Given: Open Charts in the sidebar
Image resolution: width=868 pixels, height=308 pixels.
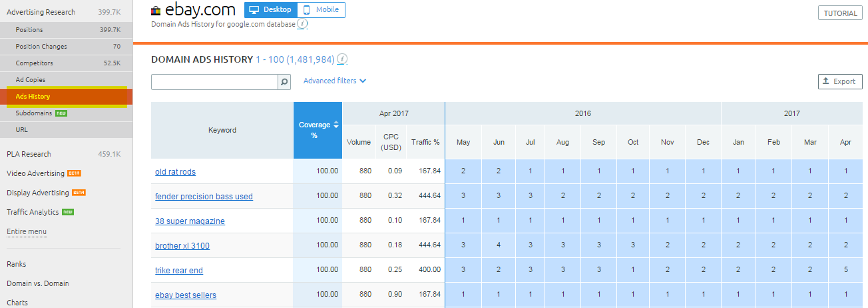Looking at the screenshot, I should [17, 303].
